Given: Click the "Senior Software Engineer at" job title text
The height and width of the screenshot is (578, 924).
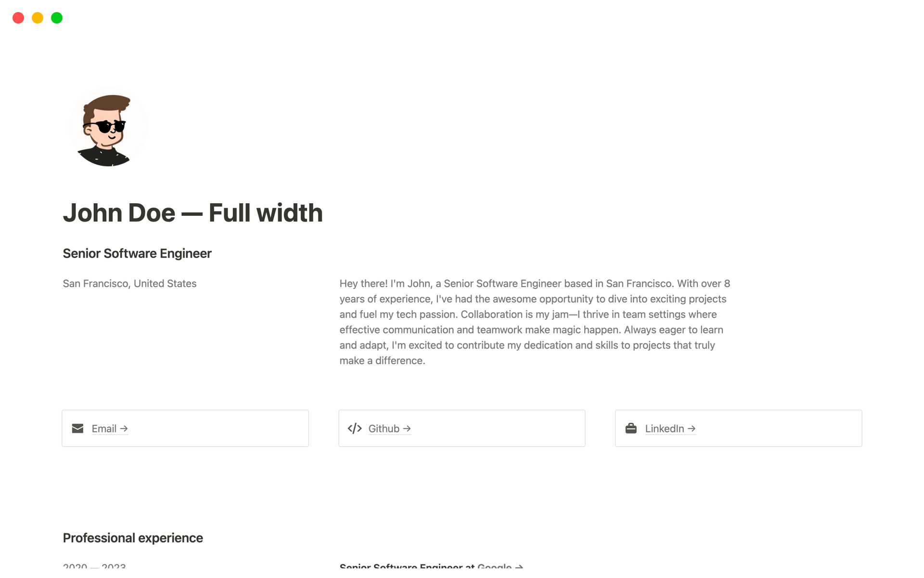Looking at the screenshot, I should (x=407, y=566).
